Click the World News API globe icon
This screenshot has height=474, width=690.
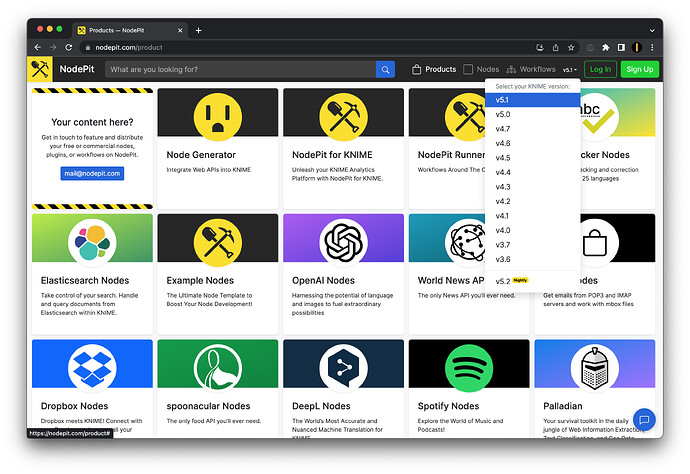pos(466,242)
